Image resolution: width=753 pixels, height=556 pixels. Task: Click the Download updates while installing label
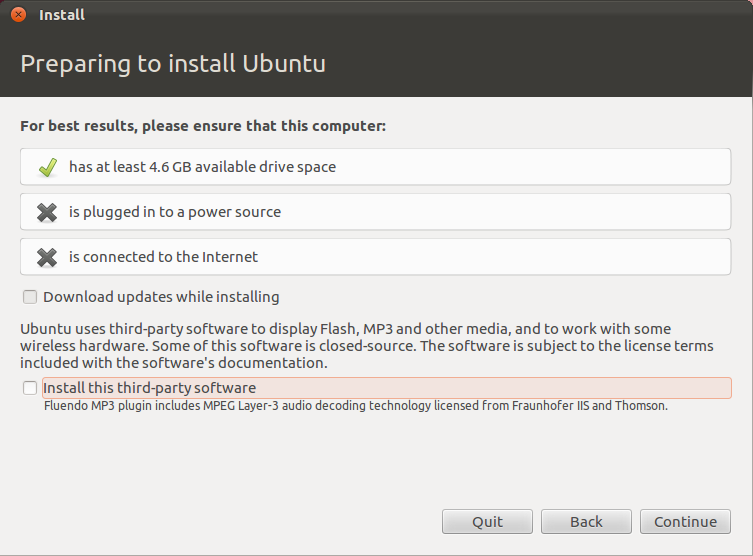(x=161, y=297)
